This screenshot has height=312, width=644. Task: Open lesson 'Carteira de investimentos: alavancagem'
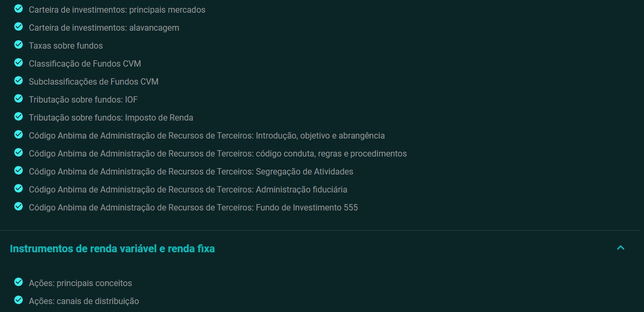coord(104,27)
